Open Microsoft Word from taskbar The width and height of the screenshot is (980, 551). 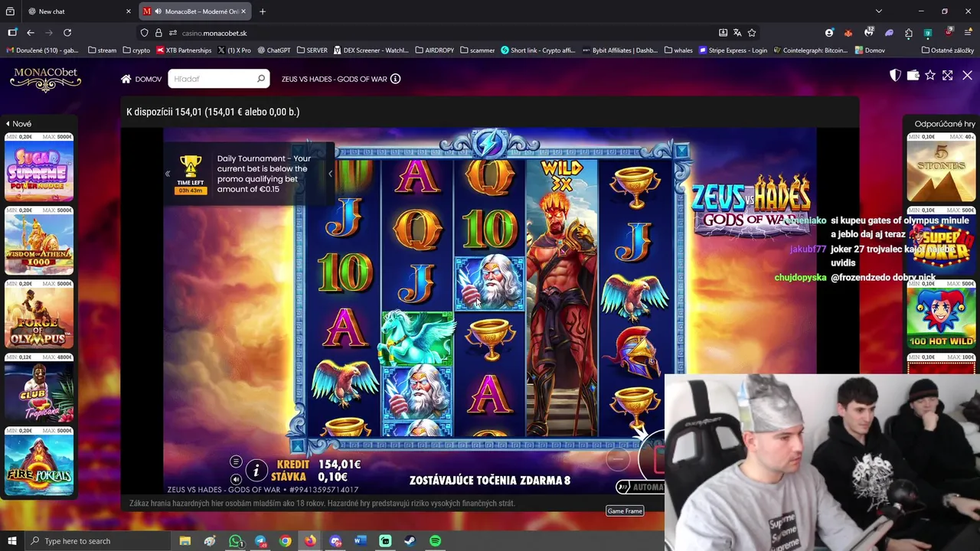point(361,541)
